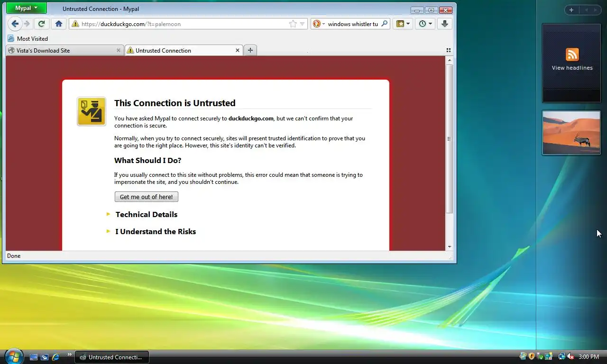Maximize the Mypal window
Image resolution: width=607 pixels, height=364 pixels.
tap(431, 10)
